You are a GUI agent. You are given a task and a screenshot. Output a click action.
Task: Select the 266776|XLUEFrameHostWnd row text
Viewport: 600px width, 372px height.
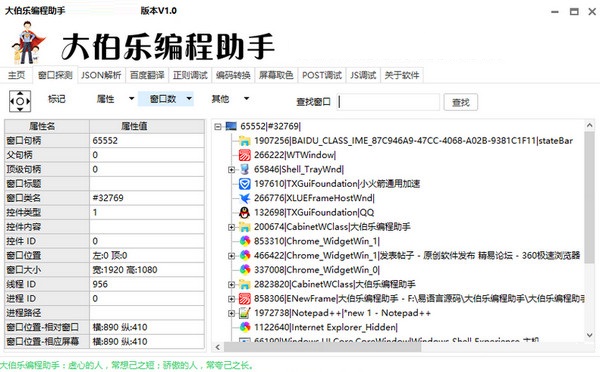point(314,198)
